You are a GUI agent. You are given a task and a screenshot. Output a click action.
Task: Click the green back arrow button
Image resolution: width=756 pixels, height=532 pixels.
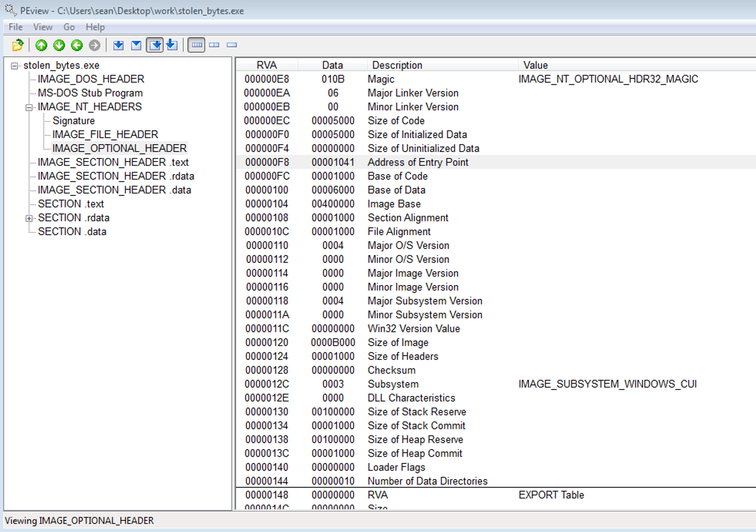(77, 45)
